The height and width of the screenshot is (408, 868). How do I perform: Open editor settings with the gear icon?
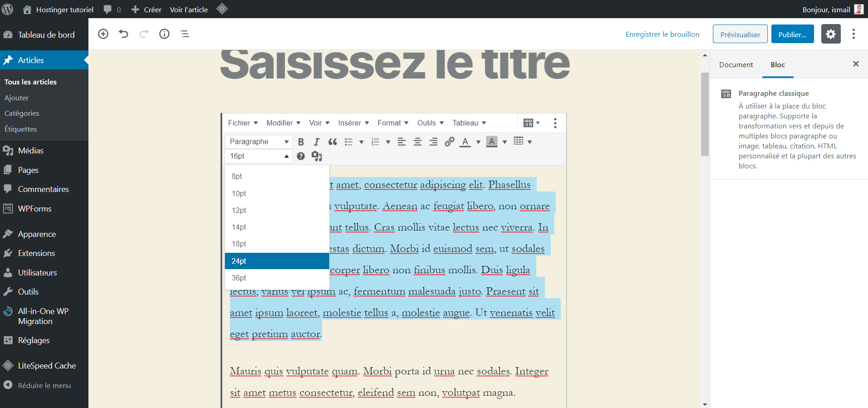pos(830,34)
